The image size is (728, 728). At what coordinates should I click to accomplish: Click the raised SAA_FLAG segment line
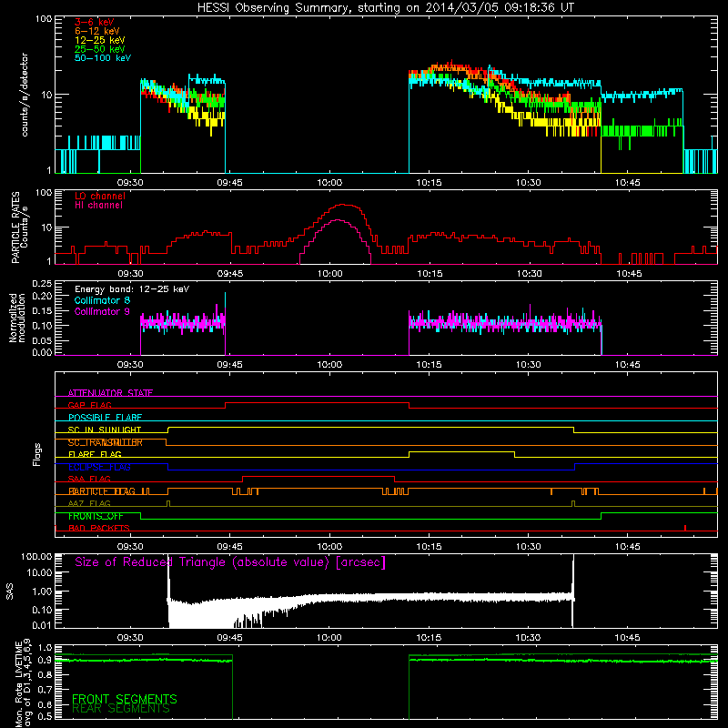point(318,476)
